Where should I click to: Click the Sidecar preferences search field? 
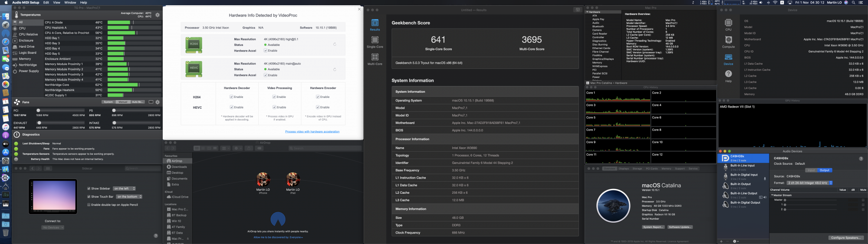(142, 168)
